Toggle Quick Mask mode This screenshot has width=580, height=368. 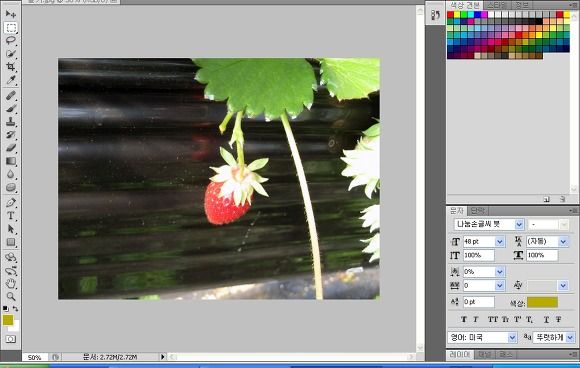click(x=11, y=339)
